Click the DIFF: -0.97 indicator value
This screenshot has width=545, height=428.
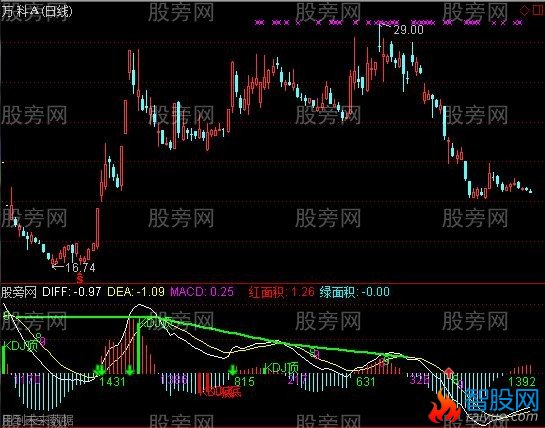pos(72,292)
